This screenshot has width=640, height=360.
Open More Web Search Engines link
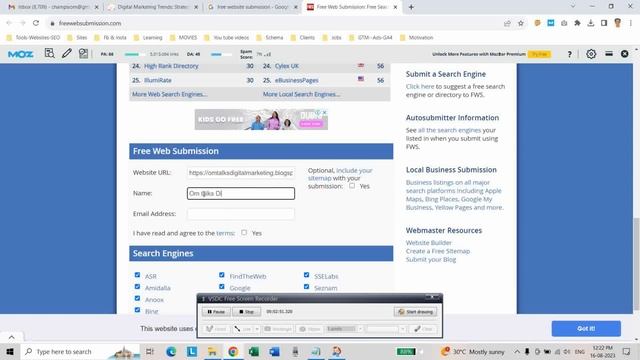tap(169, 94)
